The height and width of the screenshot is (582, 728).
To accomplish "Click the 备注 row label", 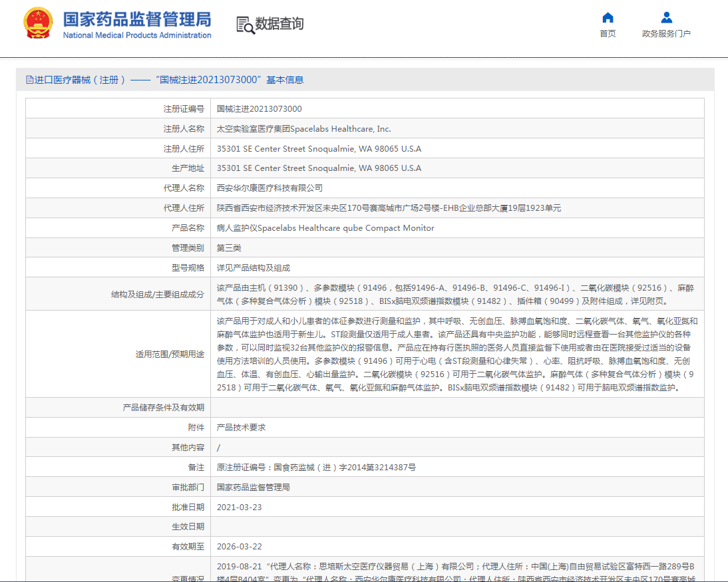I will [196, 468].
